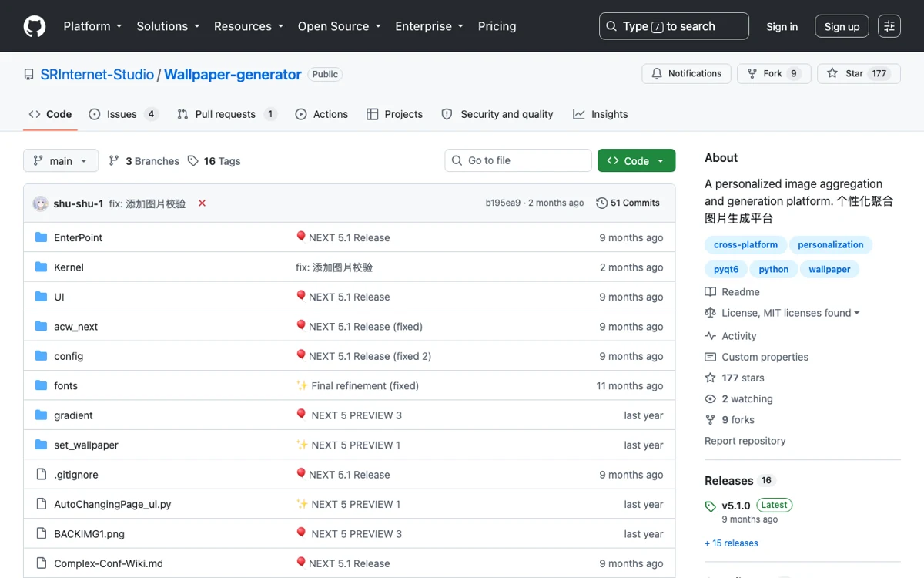Click the Kernel folder icon
Viewport: 924px width, 578px height.
pos(42,267)
